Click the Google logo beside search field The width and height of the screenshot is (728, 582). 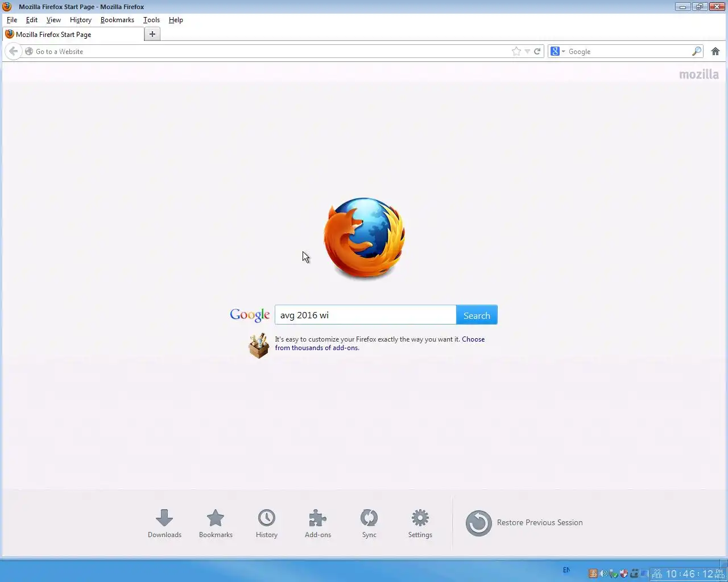click(250, 315)
